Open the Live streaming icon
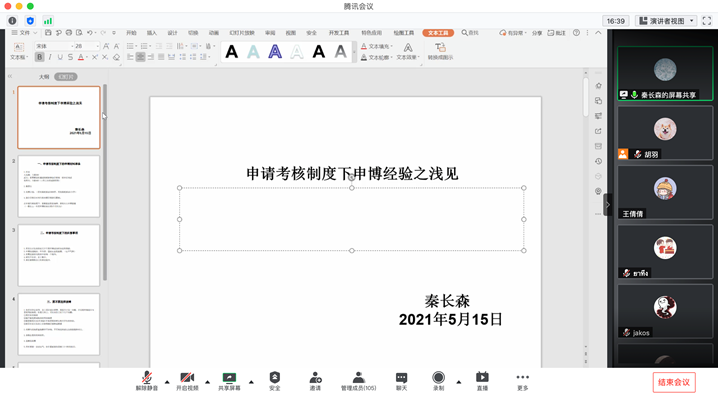 point(482,381)
